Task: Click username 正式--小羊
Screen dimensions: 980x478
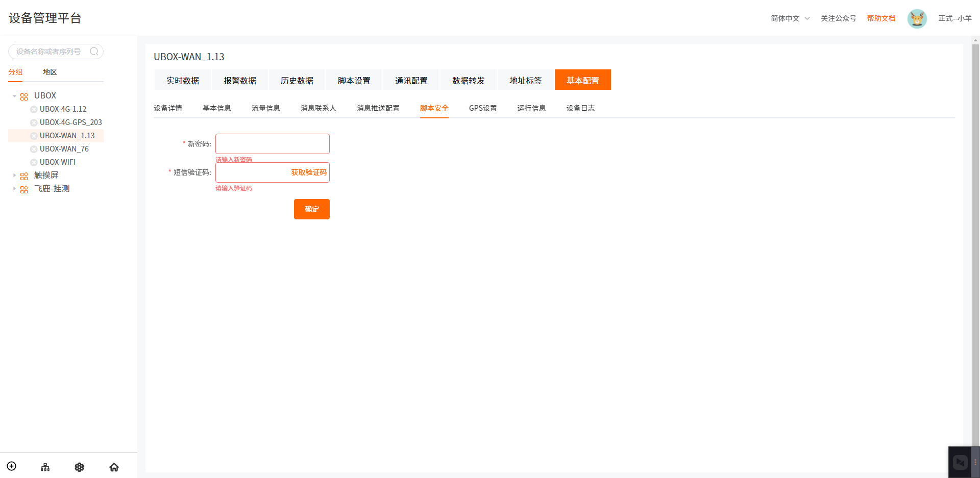Action: click(x=955, y=18)
